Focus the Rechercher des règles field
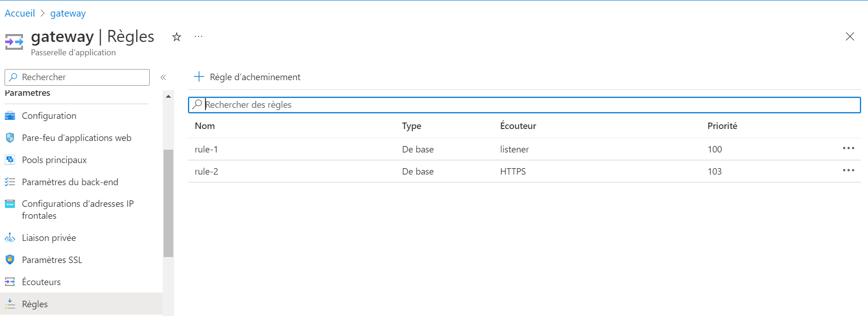Screen dimensions: 868x316 [524, 105]
